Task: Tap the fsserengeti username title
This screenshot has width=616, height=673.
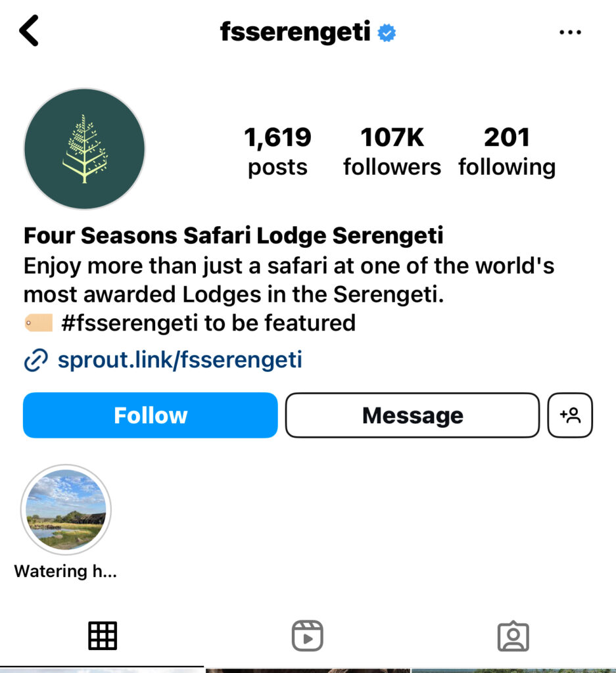Action: 295,32
